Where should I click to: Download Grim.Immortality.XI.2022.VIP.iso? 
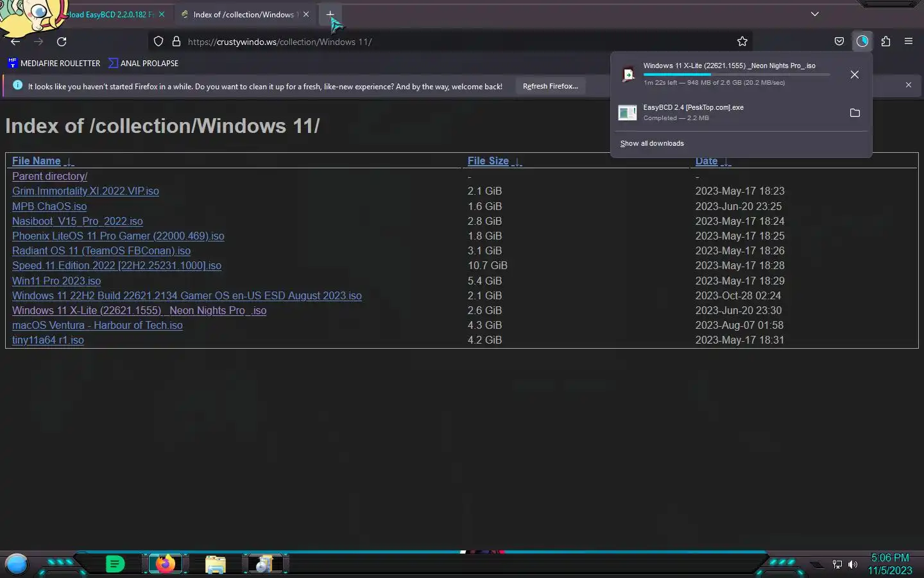point(85,191)
